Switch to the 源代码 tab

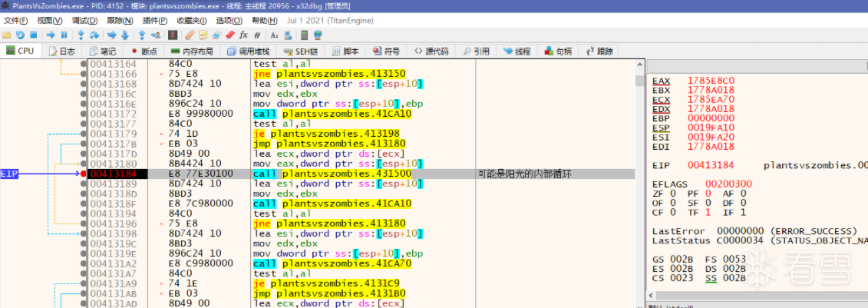click(x=431, y=51)
